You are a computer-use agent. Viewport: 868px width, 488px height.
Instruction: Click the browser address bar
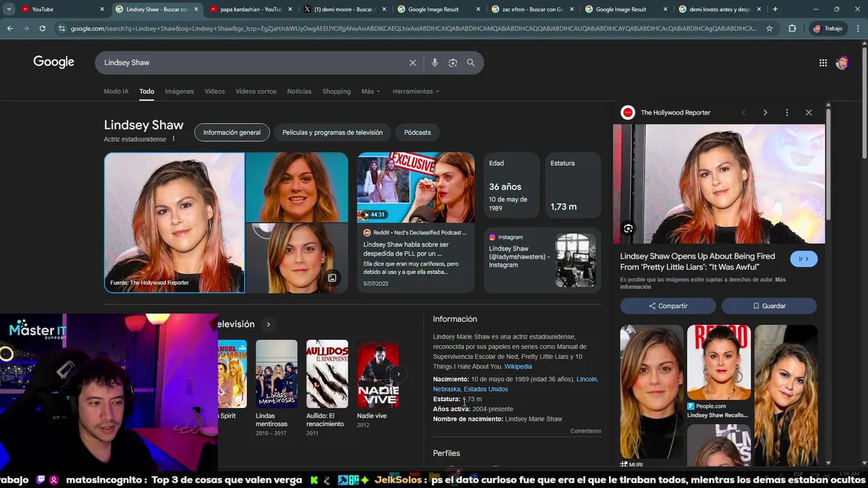pos(414,28)
